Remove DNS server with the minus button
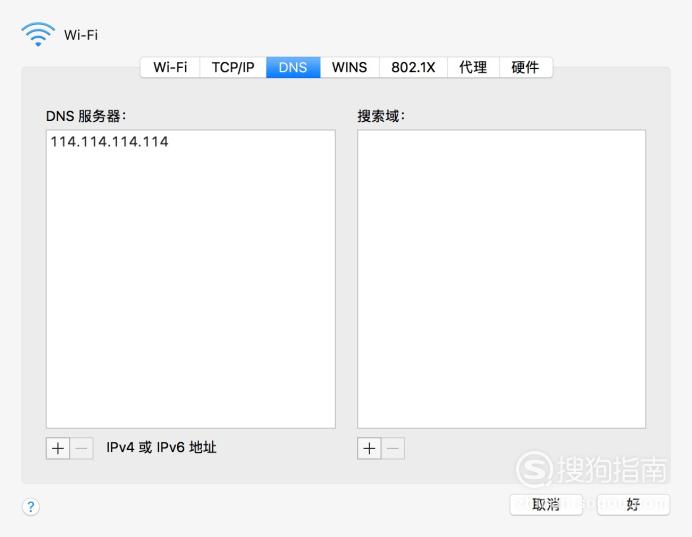Viewport: 692px width, 537px height. (x=82, y=448)
